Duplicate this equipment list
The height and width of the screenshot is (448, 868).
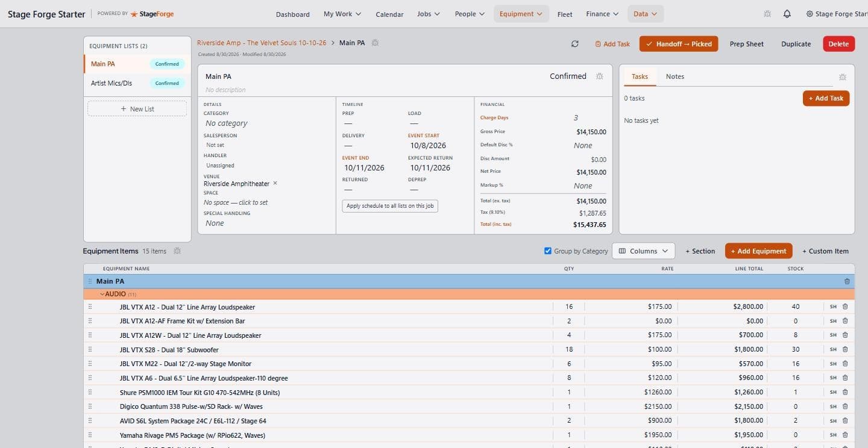pyautogui.click(x=796, y=44)
